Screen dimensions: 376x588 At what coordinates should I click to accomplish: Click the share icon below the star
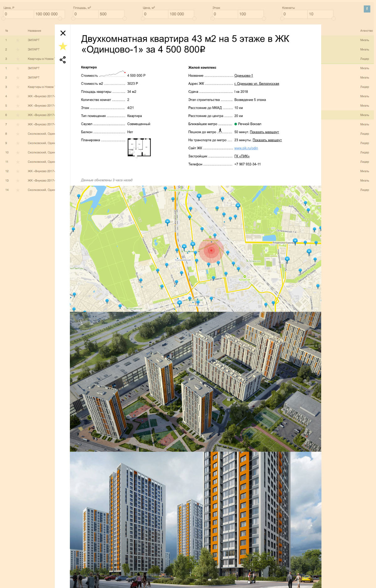(x=63, y=60)
